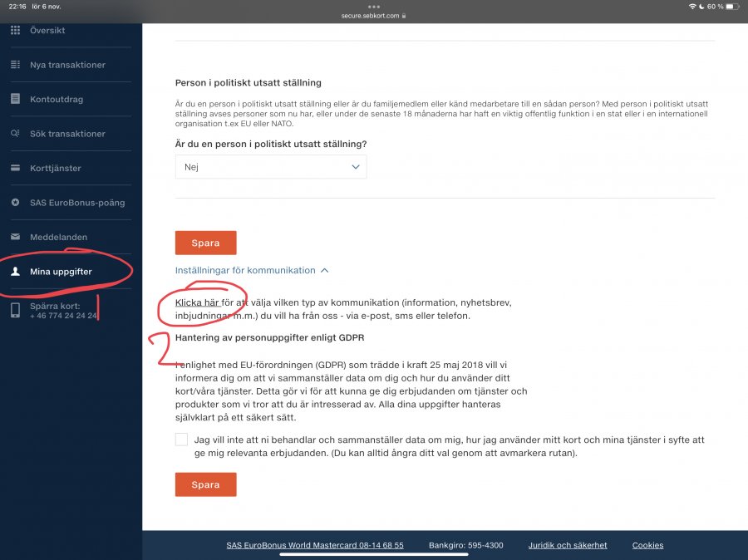This screenshot has height=560, width=748.
Task: Open Nya transaktioner in the sidebar
Action: [67, 65]
